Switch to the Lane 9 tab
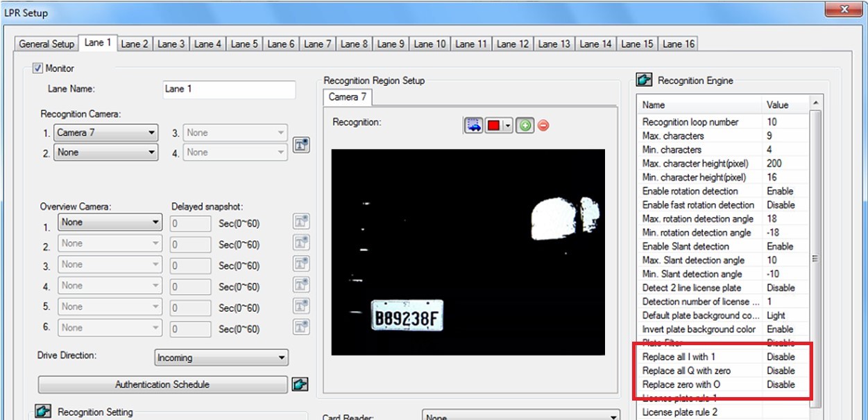 (391, 44)
